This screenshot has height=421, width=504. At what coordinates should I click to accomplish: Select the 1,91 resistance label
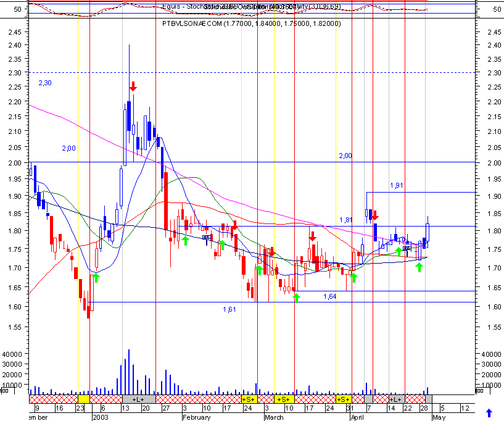(396, 185)
